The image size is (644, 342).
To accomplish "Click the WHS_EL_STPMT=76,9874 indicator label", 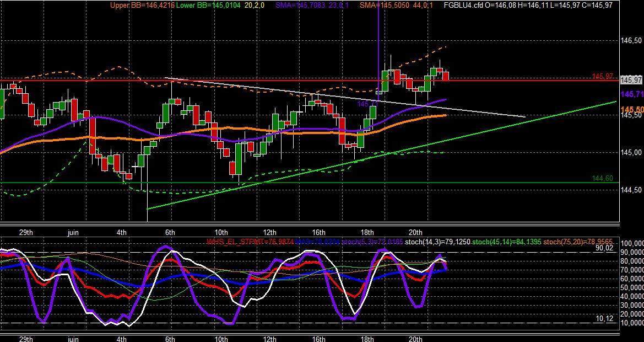I will pyautogui.click(x=250, y=242).
